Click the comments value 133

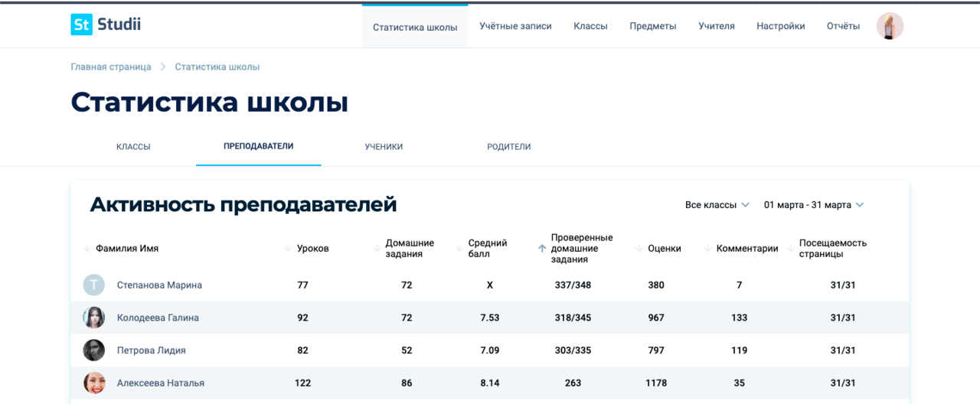pos(739,318)
